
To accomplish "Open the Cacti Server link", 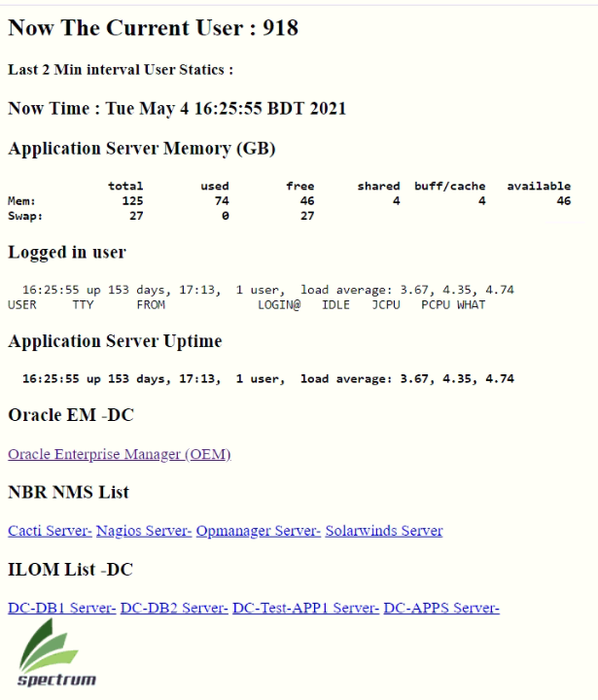I will point(50,531).
